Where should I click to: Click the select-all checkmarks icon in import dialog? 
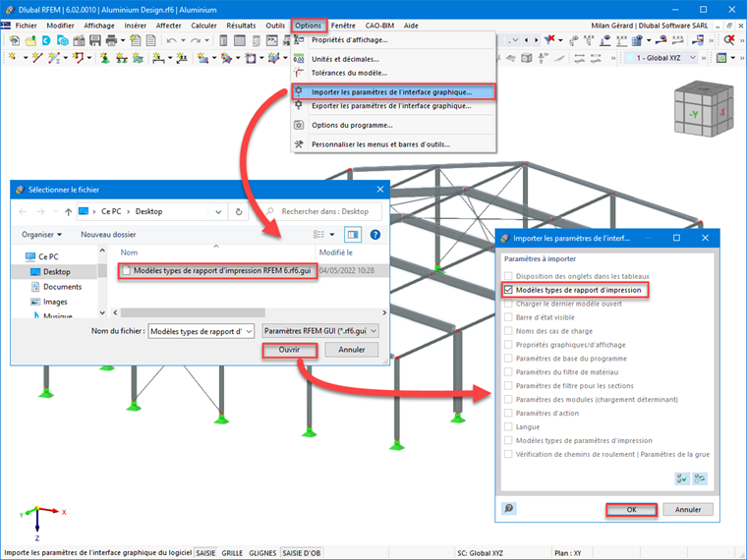(682, 478)
